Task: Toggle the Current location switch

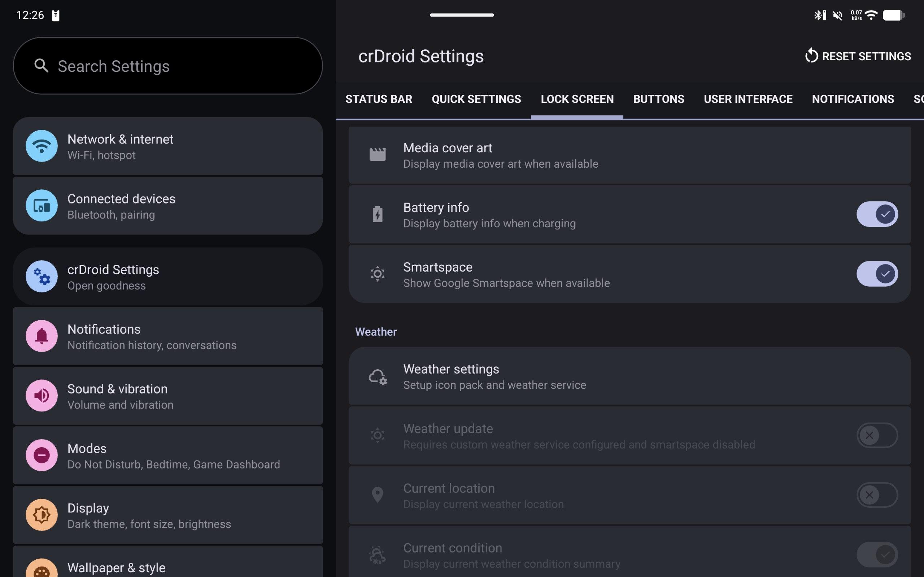Action: tap(877, 494)
